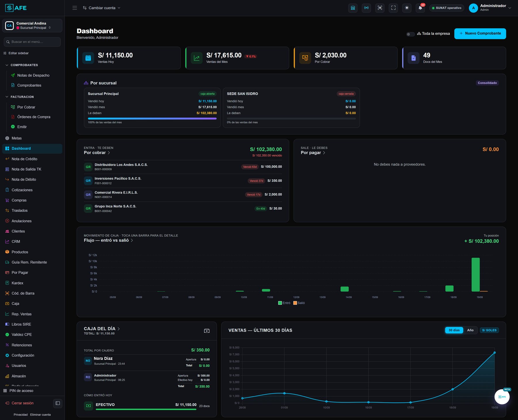Viewport: 518px width, 420px height.
Task: Collapse sidebar using panel icon
Action: pos(58,403)
